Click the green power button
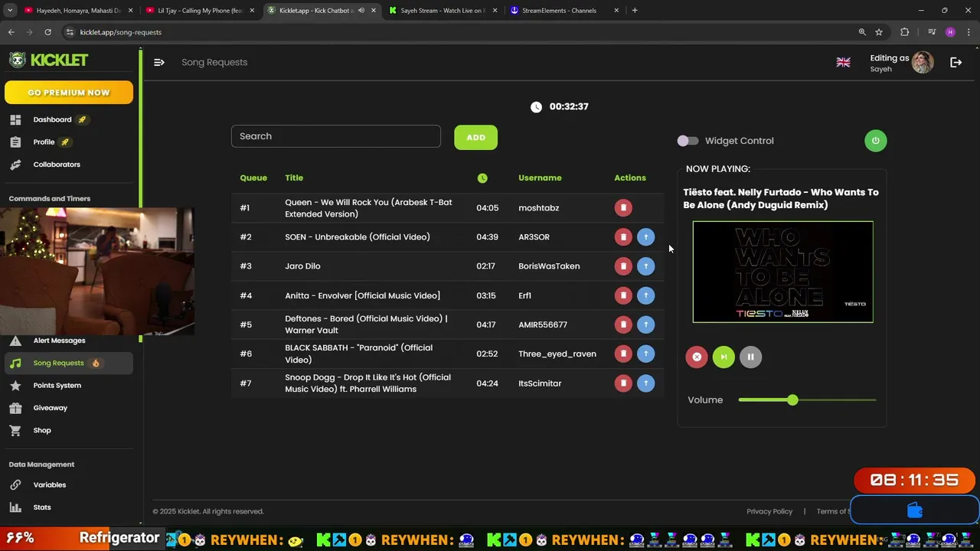 point(875,141)
